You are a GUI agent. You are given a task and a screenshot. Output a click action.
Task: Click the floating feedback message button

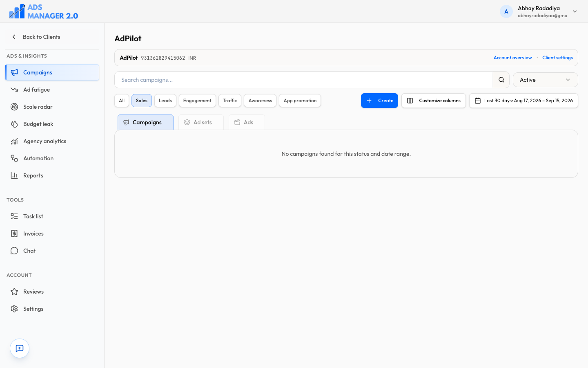[20, 348]
